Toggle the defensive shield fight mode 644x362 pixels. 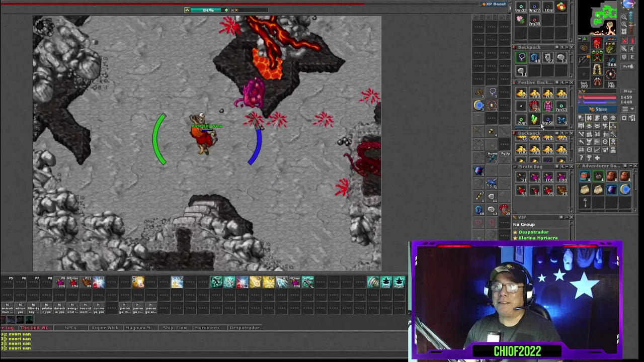click(624, 57)
